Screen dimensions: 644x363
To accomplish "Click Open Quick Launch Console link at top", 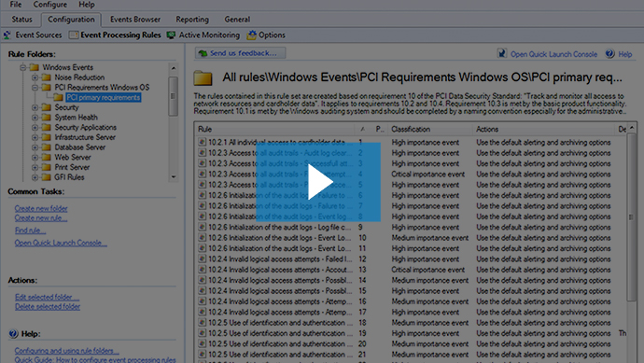I will pos(553,54).
